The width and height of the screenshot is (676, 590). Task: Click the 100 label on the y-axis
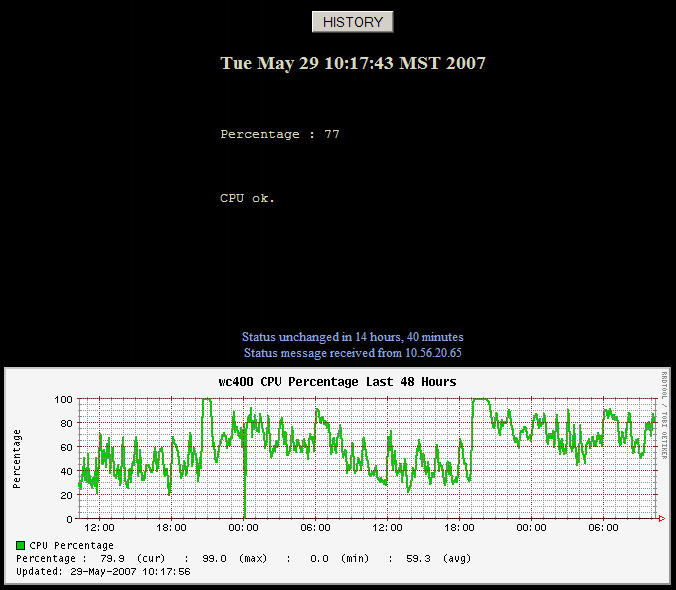tap(63, 399)
